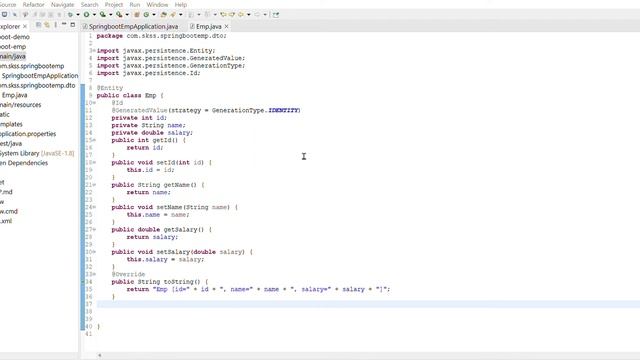Select the springbootemp.dto package node

point(38,85)
